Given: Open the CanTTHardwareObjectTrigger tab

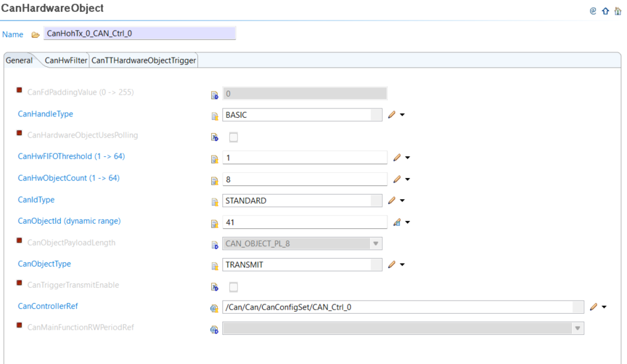Looking at the screenshot, I should (x=143, y=60).
